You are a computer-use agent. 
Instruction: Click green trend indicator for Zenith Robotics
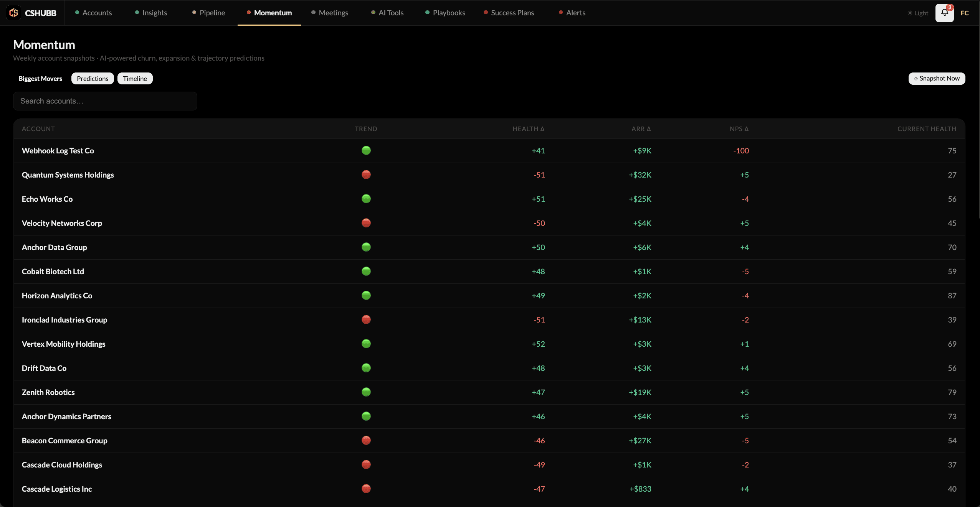coord(366,392)
